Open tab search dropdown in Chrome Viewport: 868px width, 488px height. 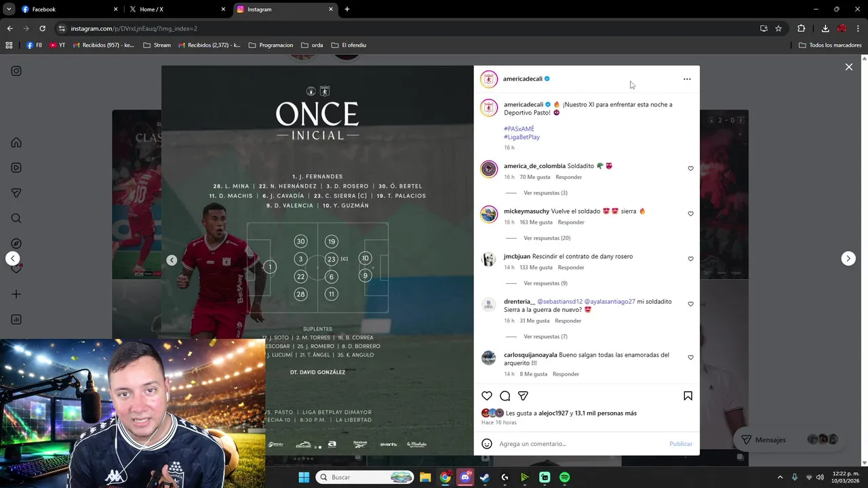point(8,9)
